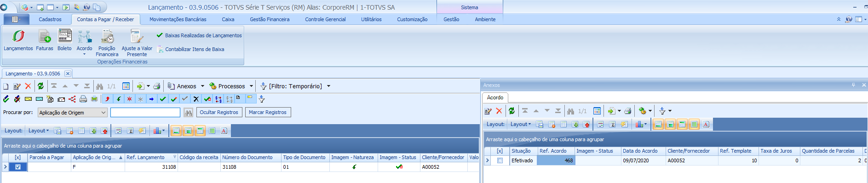
Task: Click the print icon in main toolbar
Action: [157, 86]
